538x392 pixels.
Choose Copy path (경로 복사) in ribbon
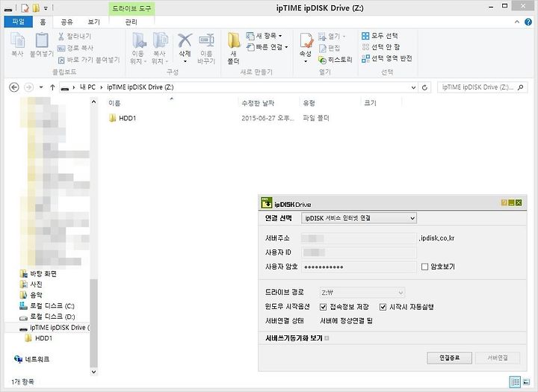[75, 48]
